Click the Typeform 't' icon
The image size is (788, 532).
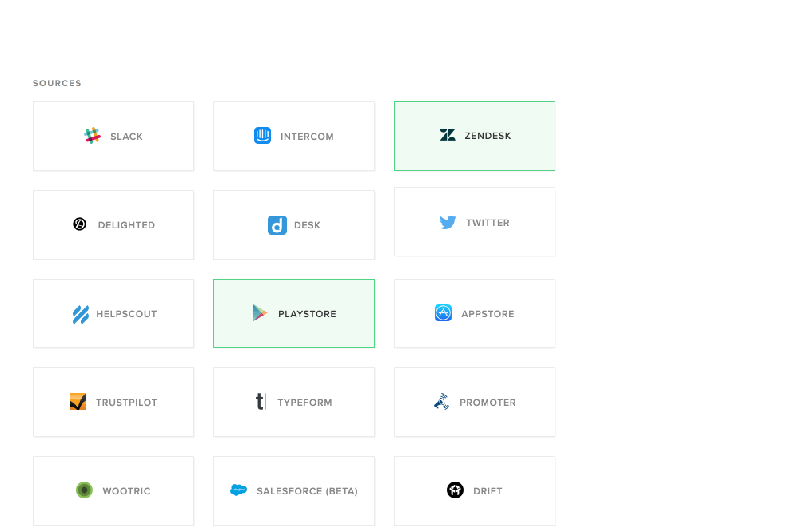tap(261, 401)
